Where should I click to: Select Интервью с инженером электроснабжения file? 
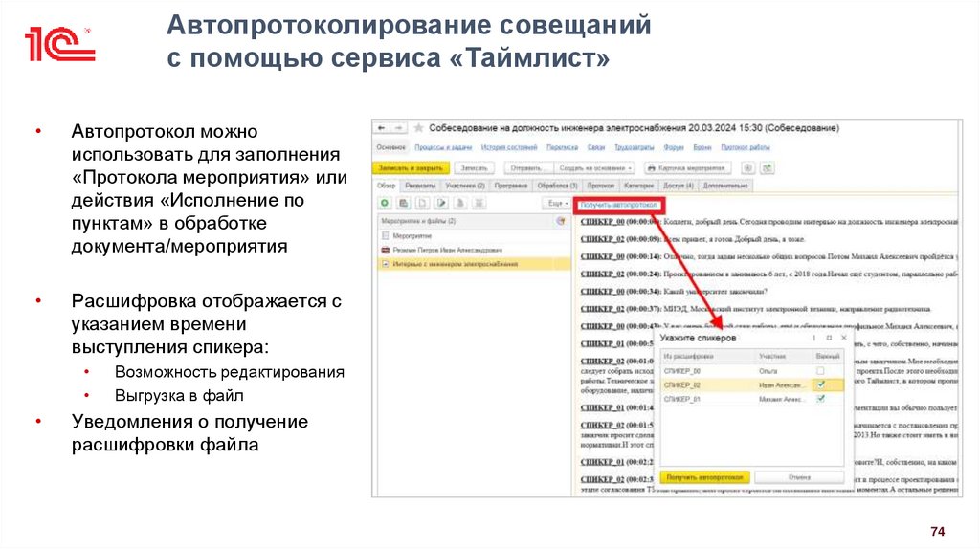475,264
